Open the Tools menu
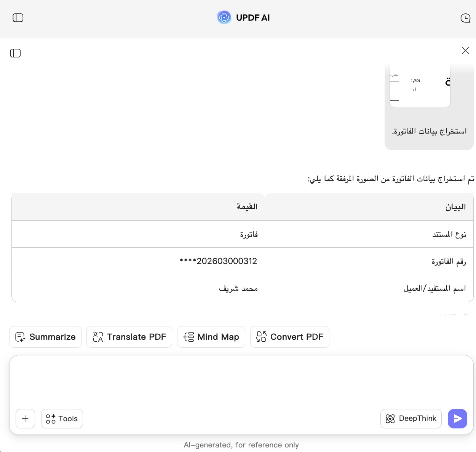 [62, 419]
